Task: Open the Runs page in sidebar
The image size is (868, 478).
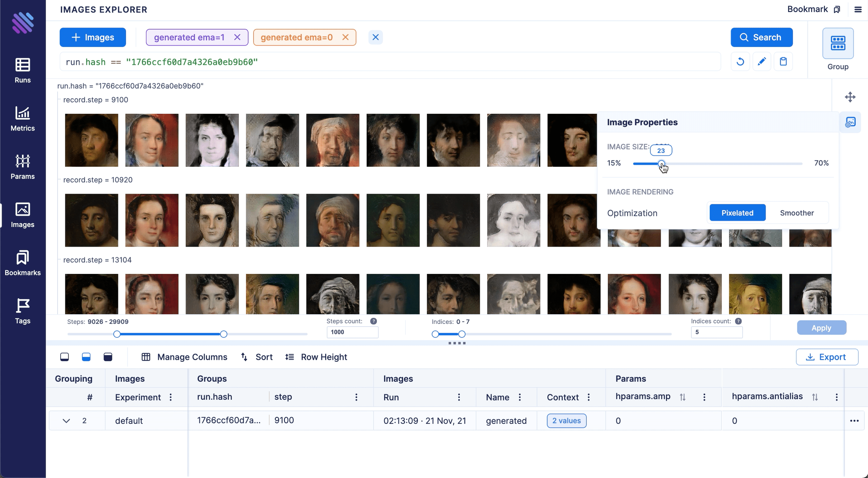Action: pos(23,70)
